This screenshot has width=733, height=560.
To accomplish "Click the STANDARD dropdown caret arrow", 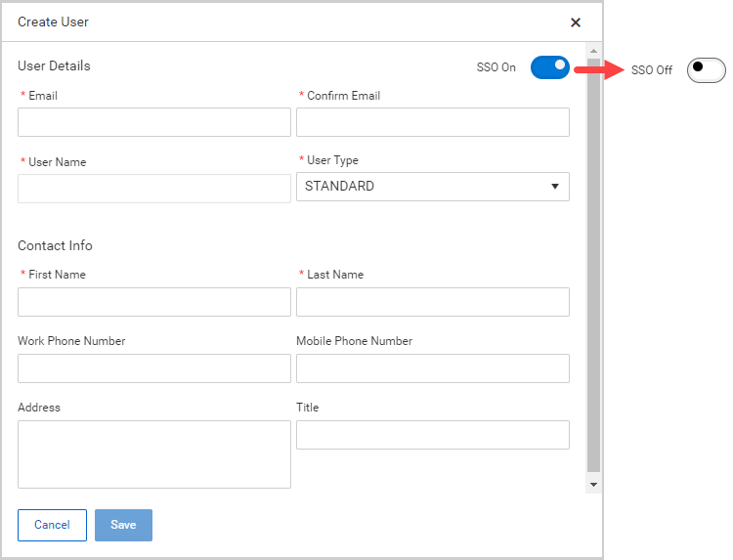I will tap(555, 187).
